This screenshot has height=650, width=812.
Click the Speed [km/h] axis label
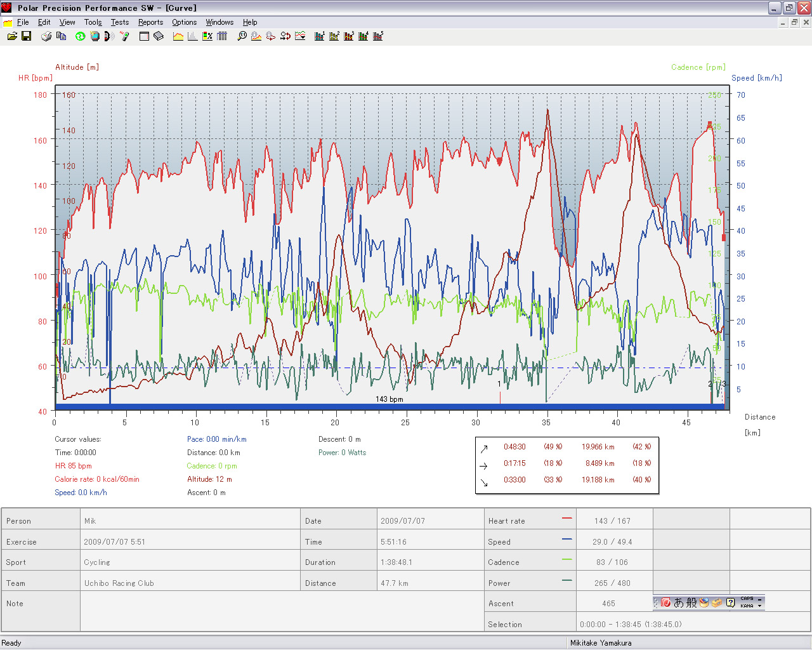pyautogui.click(x=756, y=78)
